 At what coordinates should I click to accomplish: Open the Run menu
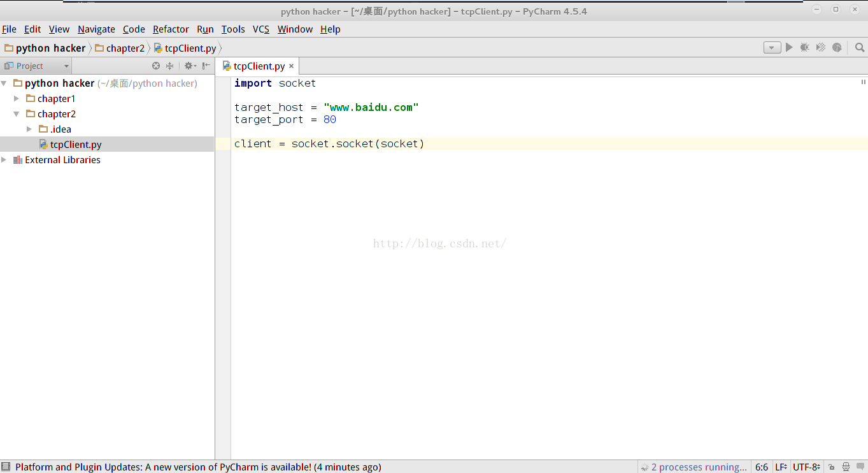coord(205,29)
